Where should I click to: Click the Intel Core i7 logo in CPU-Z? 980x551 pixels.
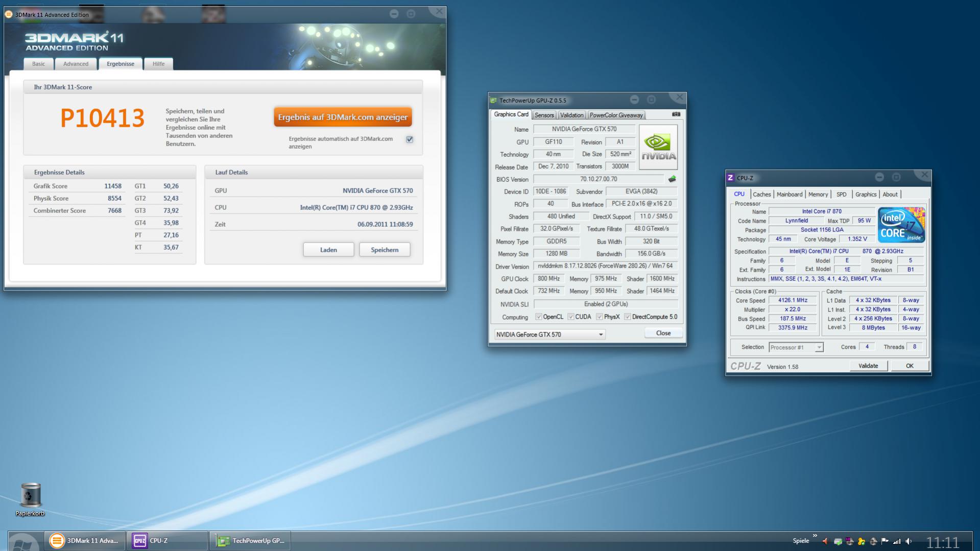(901, 225)
